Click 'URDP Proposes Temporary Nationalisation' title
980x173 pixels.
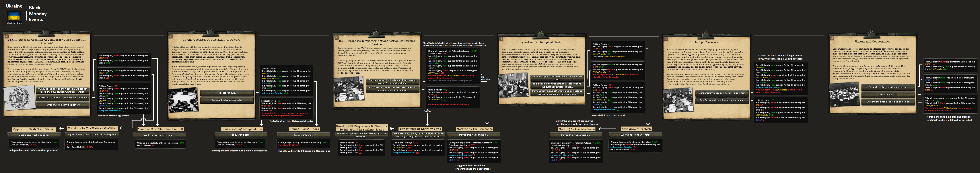click(377, 43)
